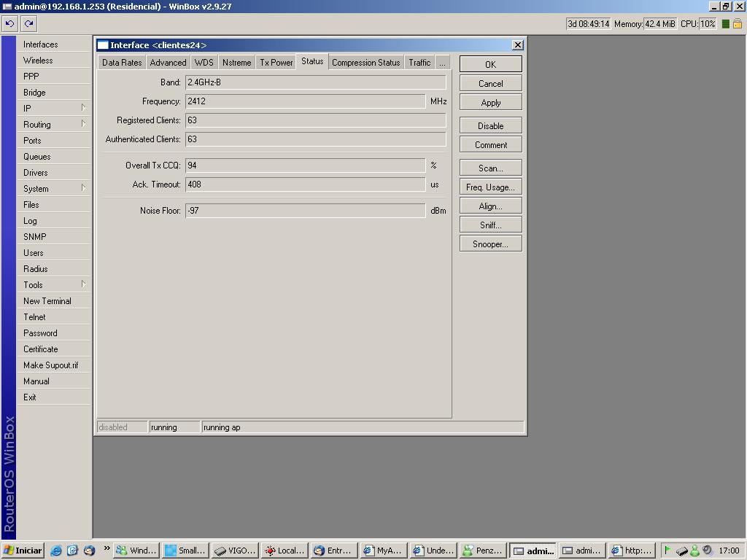The width and height of the screenshot is (747, 560).
Task: Click the padlock secure-mode icon
Action: coord(738,23)
